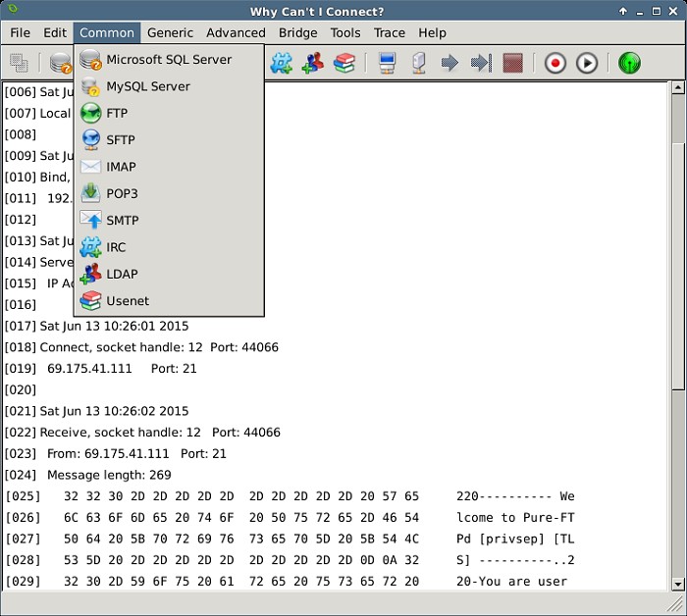687x616 pixels.
Task: Click the IRC puzzle icon in toolbar
Action: pos(282,63)
